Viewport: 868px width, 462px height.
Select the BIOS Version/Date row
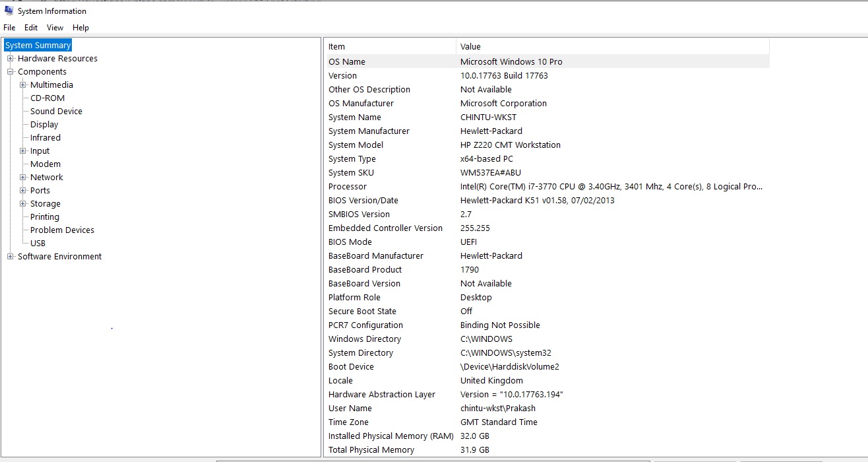click(547, 200)
